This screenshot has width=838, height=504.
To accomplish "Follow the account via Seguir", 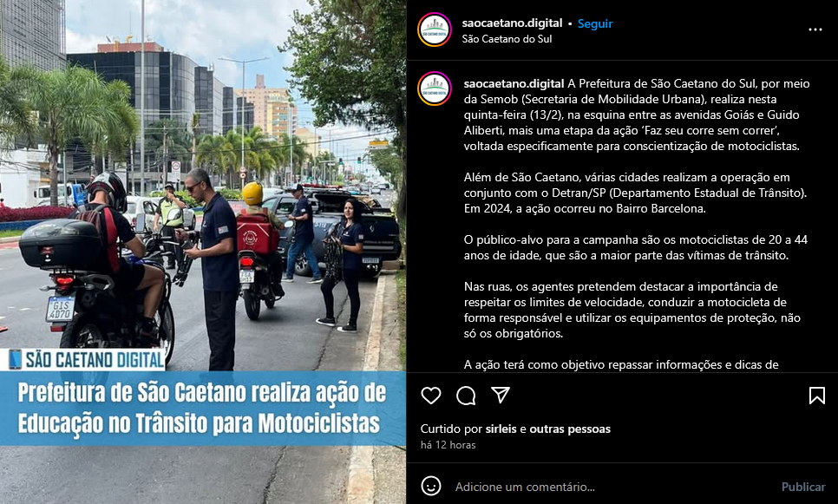I will 595,23.
